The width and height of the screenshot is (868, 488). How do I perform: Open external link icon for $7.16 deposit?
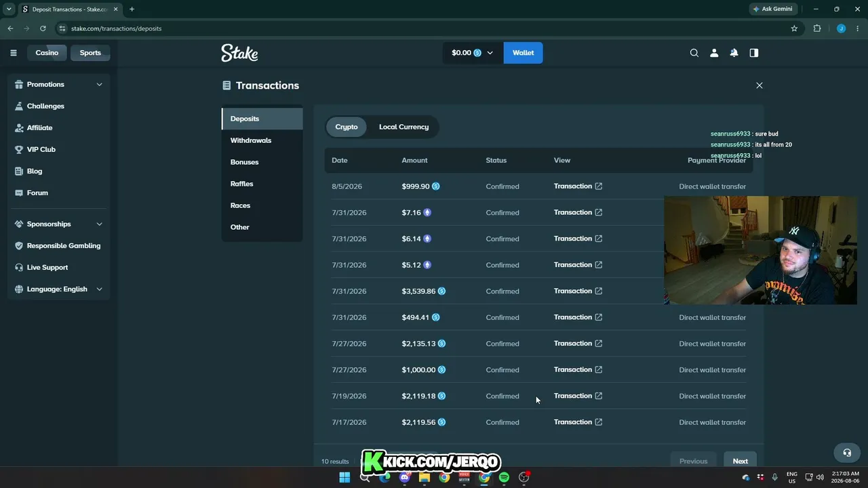pyautogui.click(x=598, y=212)
